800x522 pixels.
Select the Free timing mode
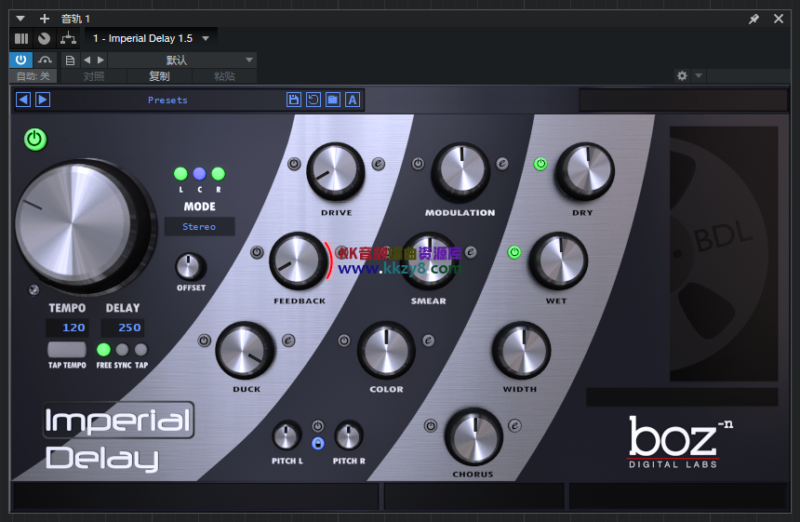pyautogui.click(x=104, y=350)
